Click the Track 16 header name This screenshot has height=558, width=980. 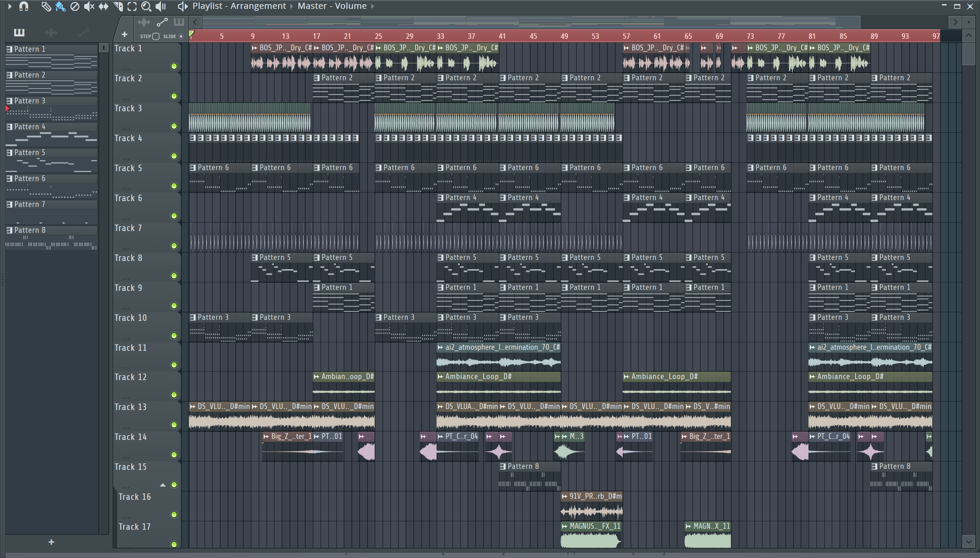[134, 497]
